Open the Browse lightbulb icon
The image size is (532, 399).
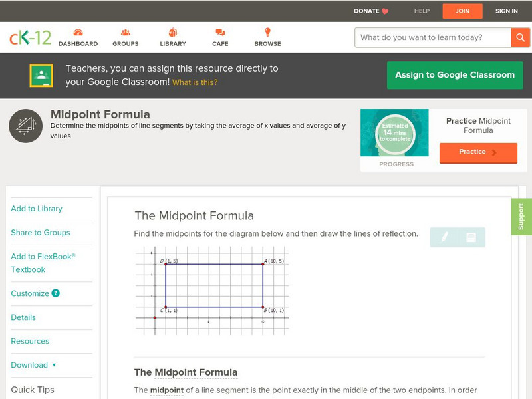pyautogui.click(x=267, y=32)
